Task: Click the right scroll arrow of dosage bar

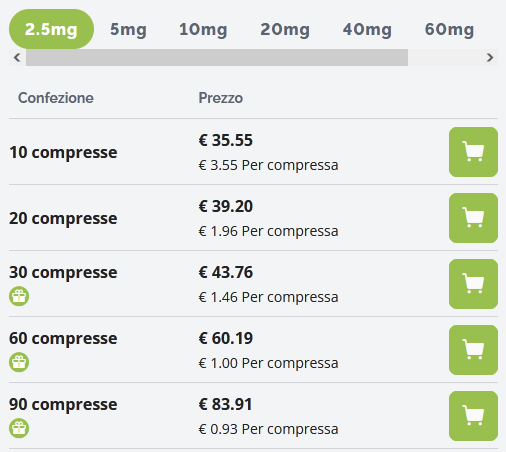Action: coord(490,57)
